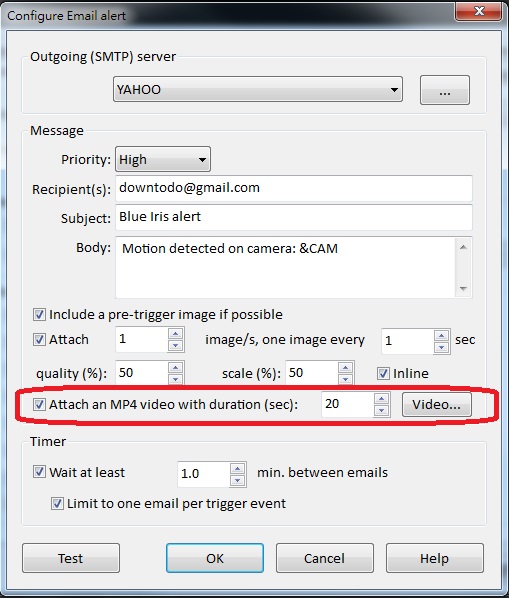
Task: Confirm with the OK button
Action: 215,558
